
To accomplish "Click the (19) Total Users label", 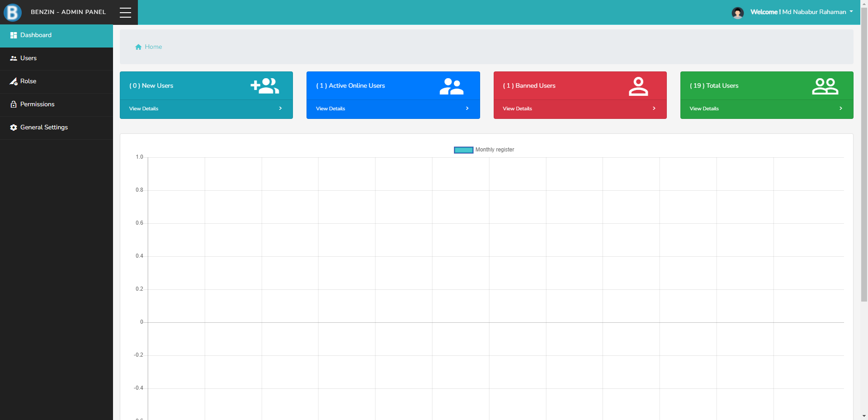I will tap(714, 85).
